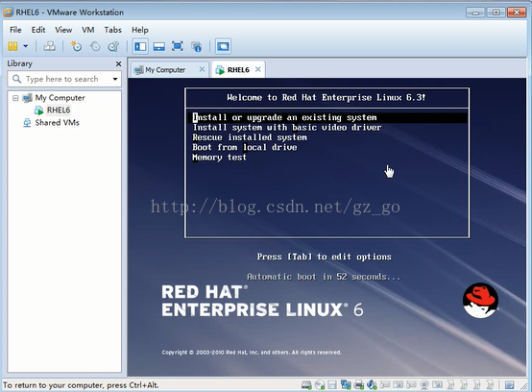
Task: Switch to the My Computer tab
Action: tap(165, 70)
